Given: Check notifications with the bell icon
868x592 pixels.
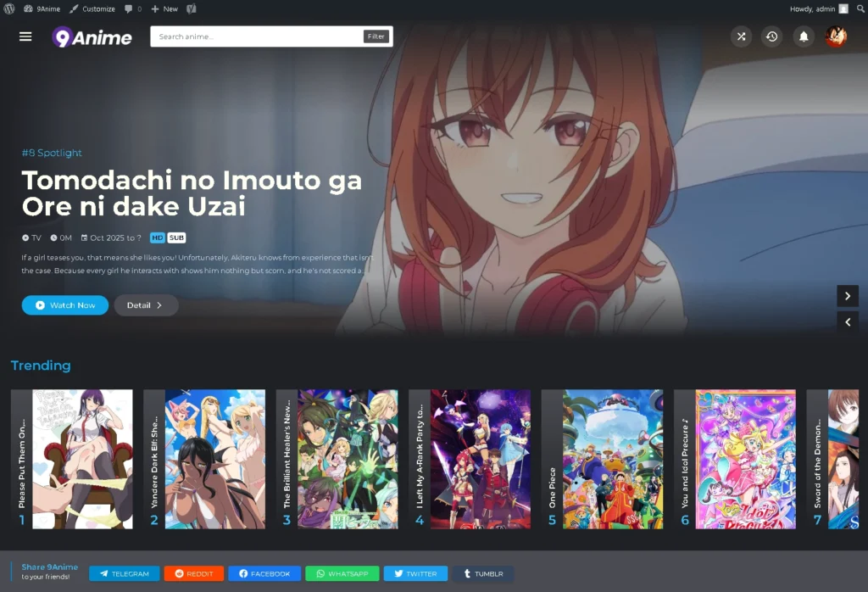Looking at the screenshot, I should 803,36.
